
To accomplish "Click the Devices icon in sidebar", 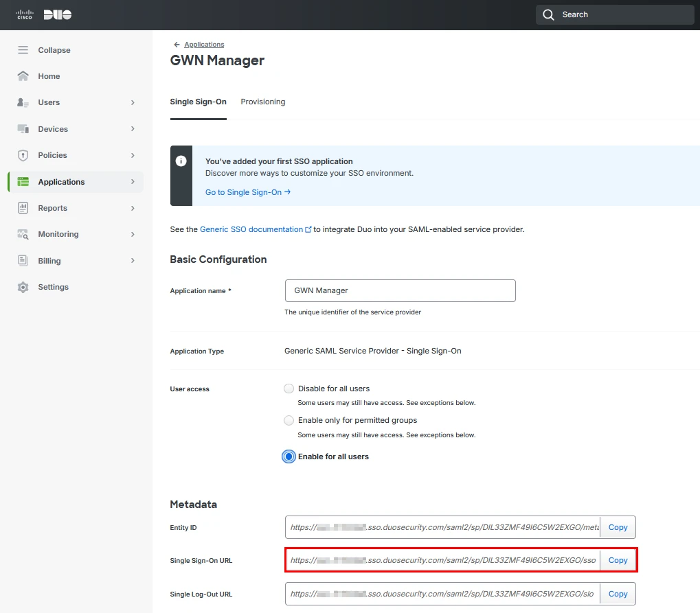I will coord(23,129).
